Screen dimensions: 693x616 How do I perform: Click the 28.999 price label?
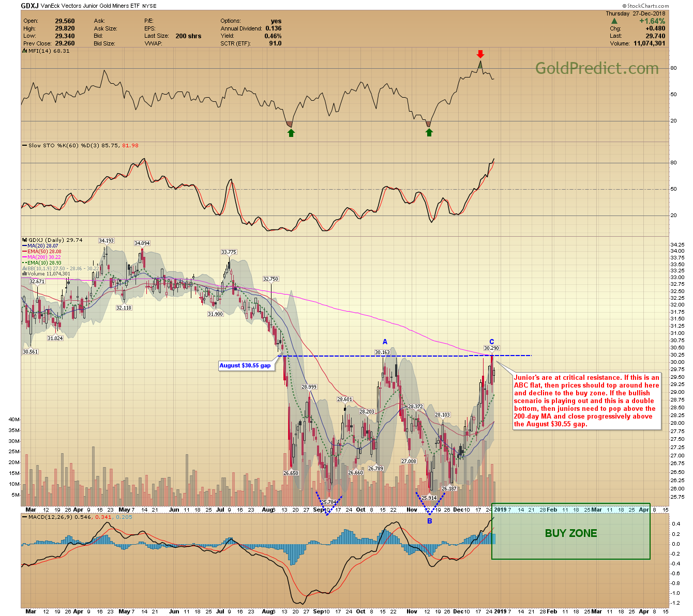[x=309, y=387]
